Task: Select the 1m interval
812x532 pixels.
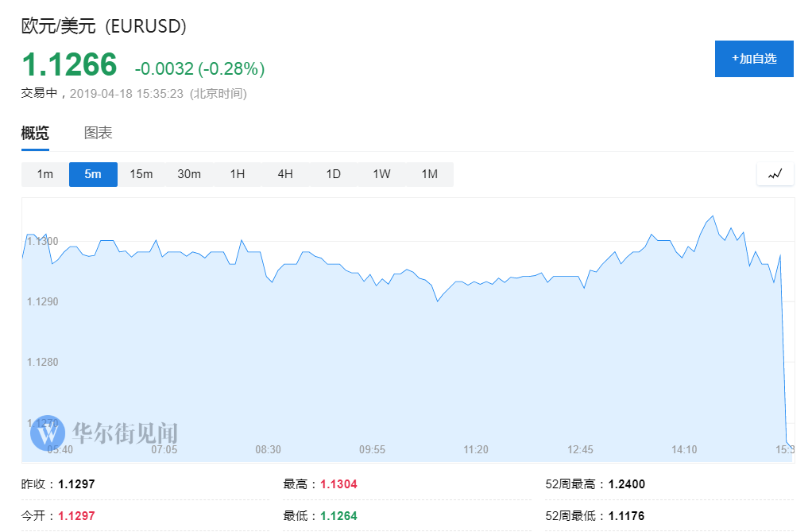Action: (45, 174)
